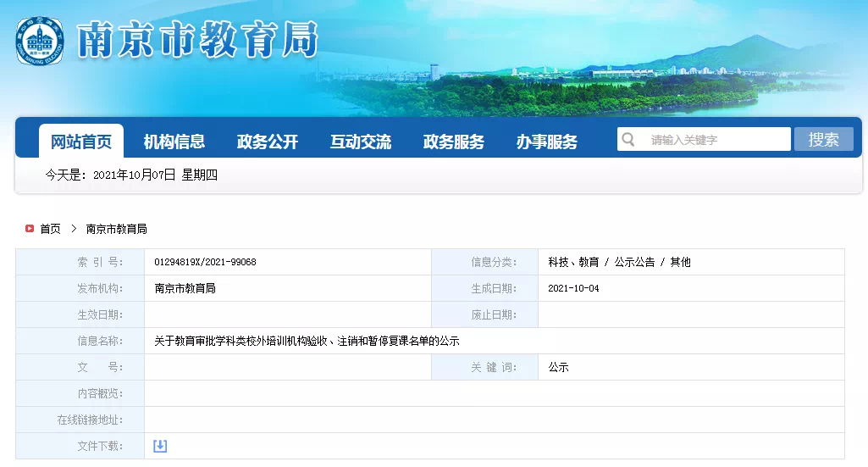868x467 pixels.
Task: Navigate to 政务服务 section
Action: tap(454, 142)
